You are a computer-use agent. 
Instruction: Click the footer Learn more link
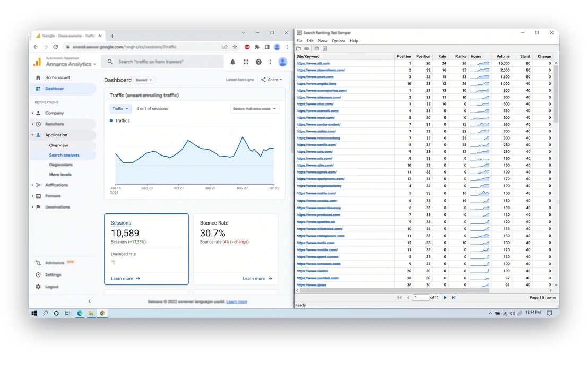[237, 301]
